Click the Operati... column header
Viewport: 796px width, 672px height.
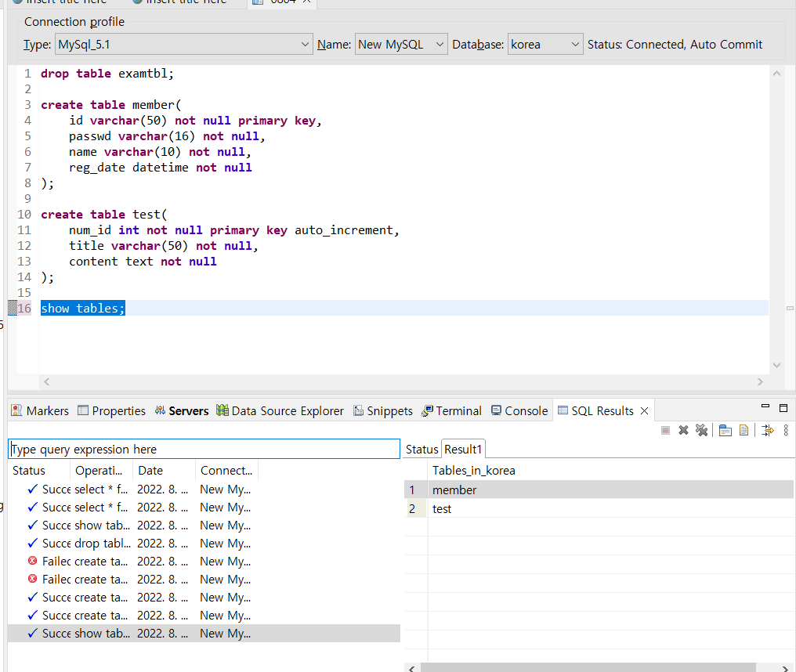[x=101, y=471]
